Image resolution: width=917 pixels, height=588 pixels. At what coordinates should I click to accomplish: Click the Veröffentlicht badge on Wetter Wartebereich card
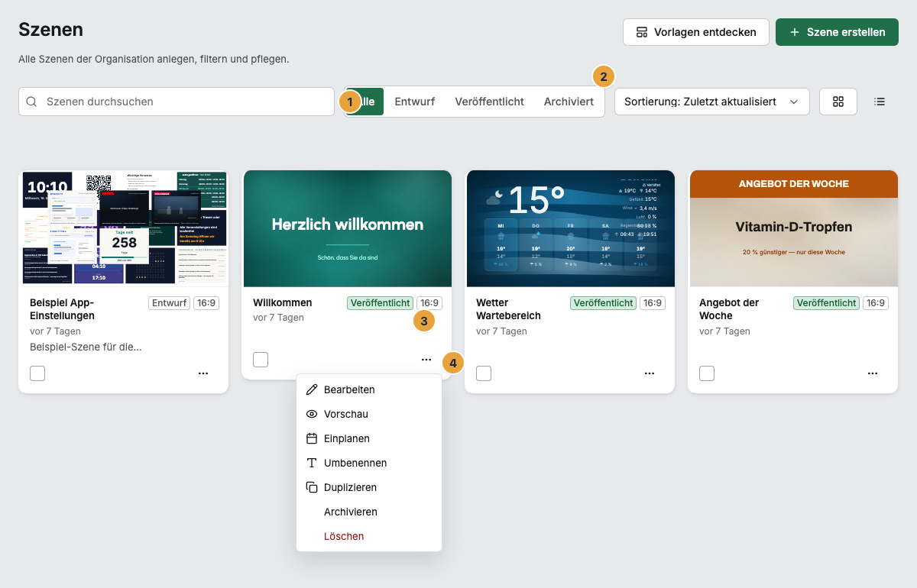[x=603, y=303]
